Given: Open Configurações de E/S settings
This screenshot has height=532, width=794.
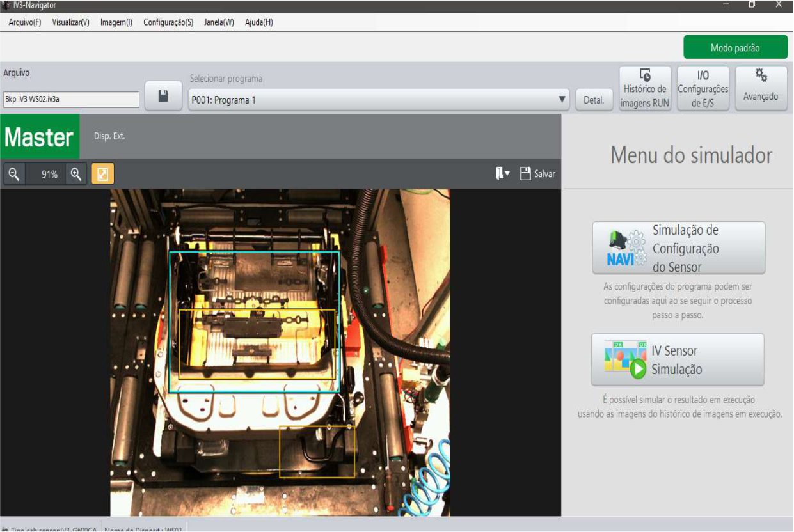Looking at the screenshot, I should (x=703, y=89).
